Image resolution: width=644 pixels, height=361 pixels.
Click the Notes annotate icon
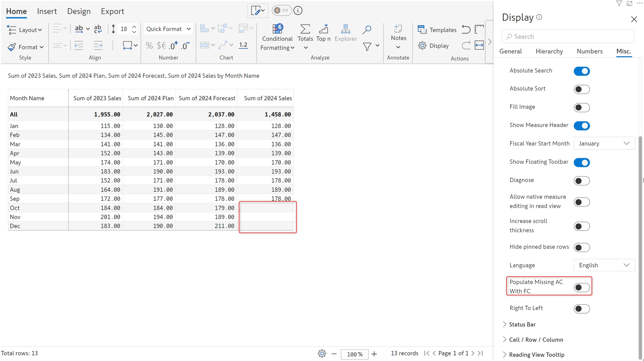[x=398, y=29]
